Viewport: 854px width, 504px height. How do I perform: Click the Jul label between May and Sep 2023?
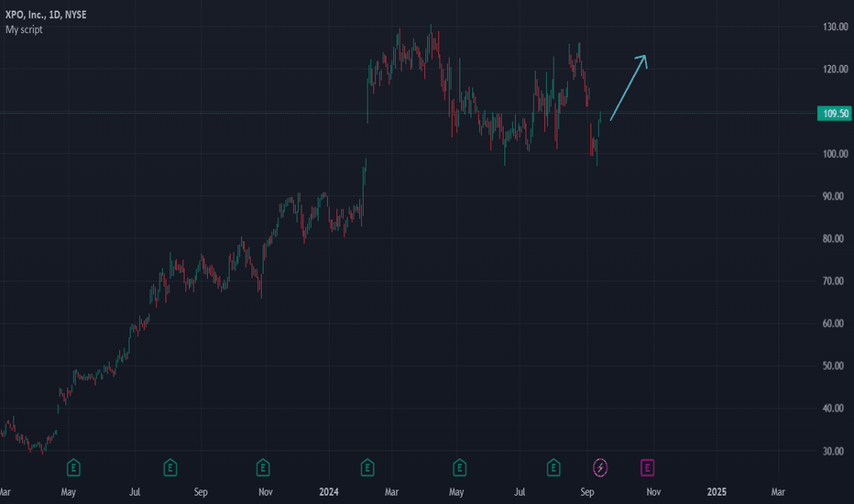click(x=135, y=492)
